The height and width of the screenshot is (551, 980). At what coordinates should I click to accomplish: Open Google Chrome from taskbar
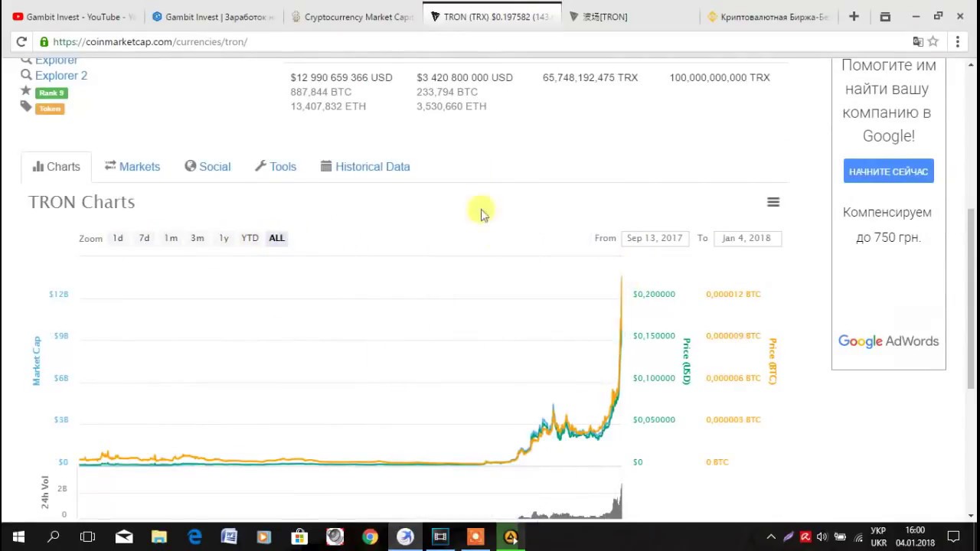370,537
